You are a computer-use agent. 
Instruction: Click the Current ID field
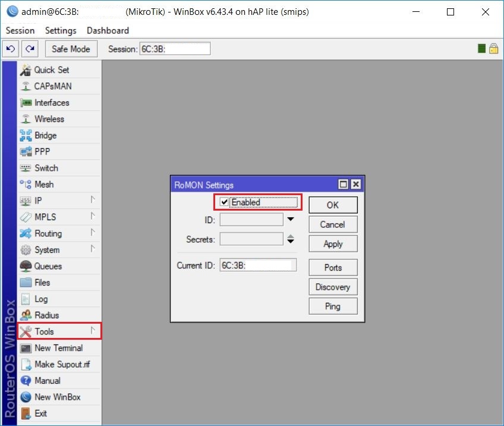pyautogui.click(x=258, y=265)
